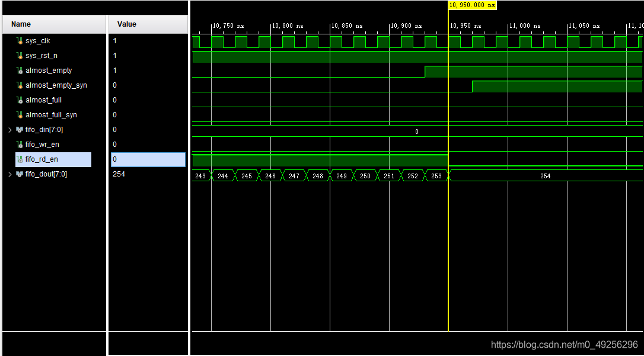
Task: Click the 254 value of fifo_dout
Action: [119, 174]
